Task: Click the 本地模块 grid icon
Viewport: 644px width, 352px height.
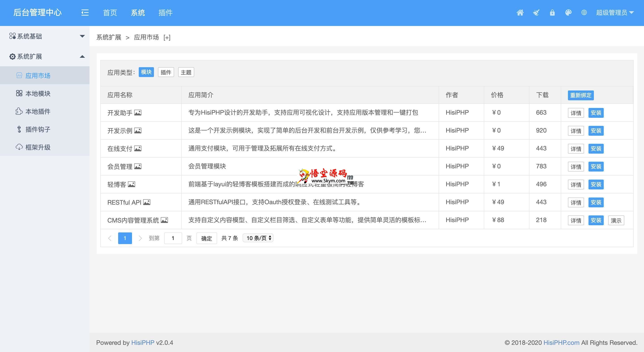Action: click(19, 93)
